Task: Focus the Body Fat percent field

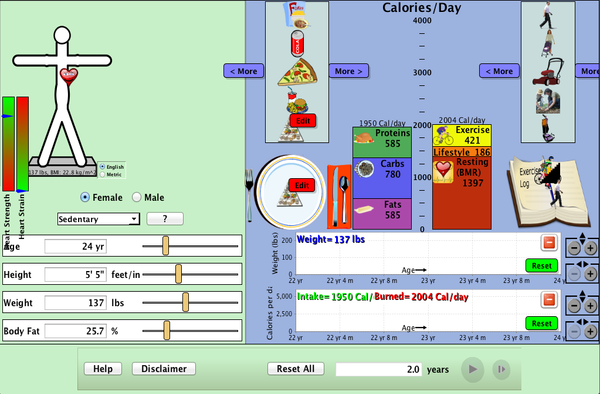Action: (75, 331)
